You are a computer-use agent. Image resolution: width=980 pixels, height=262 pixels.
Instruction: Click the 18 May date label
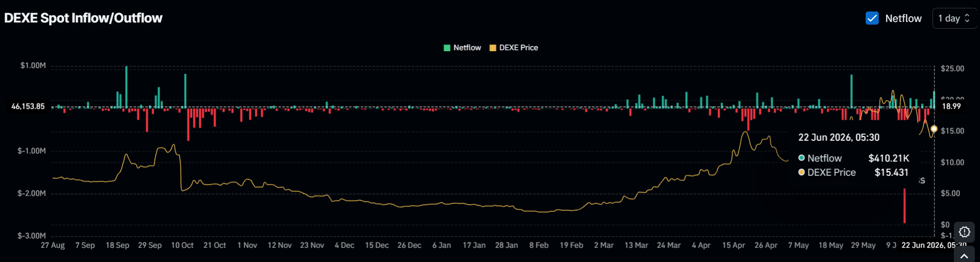tap(831, 245)
